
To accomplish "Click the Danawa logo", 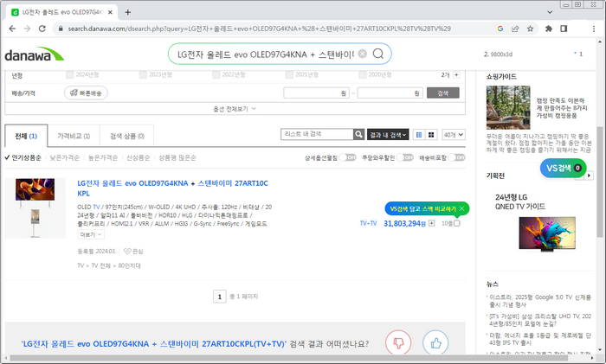I will pos(34,54).
